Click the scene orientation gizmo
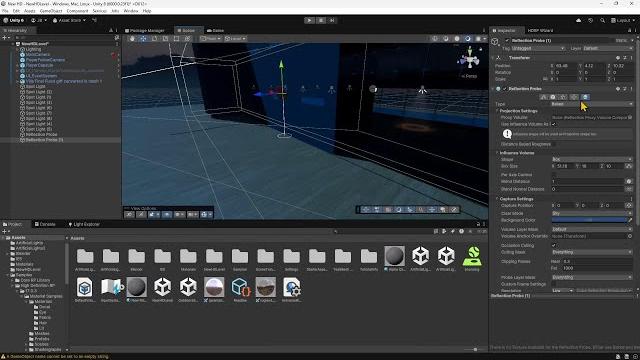The width and height of the screenshot is (640, 360). 470,60
